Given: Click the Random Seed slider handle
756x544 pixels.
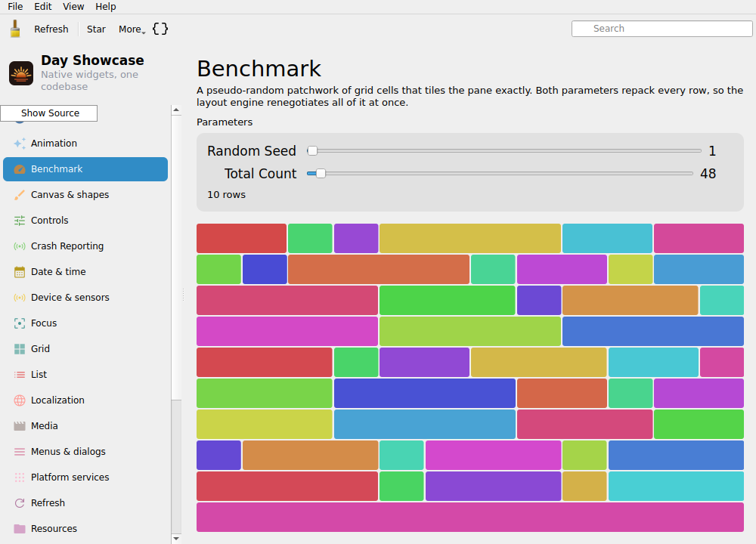Looking at the screenshot, I should tap(312, 151).
